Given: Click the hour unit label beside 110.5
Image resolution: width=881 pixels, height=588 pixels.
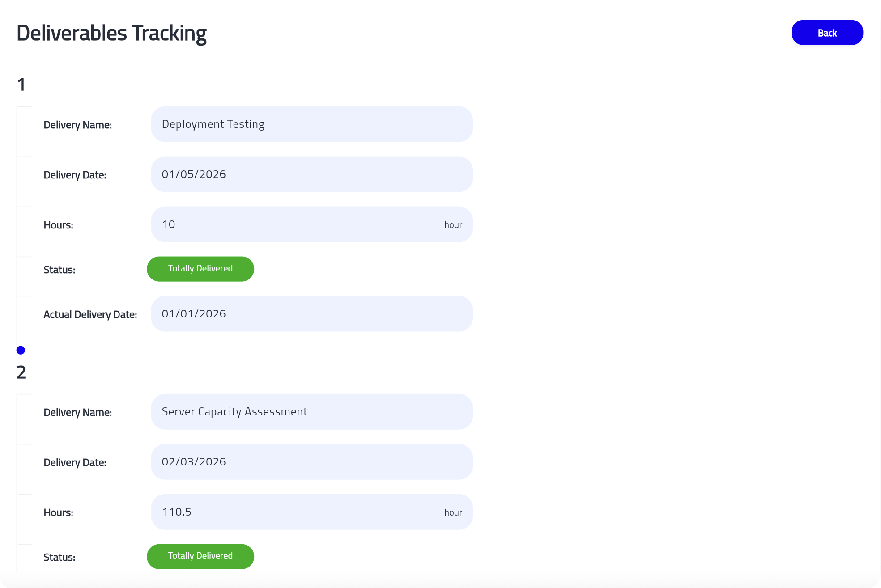Looking at the screenshot, I should (x=453, y=512).
